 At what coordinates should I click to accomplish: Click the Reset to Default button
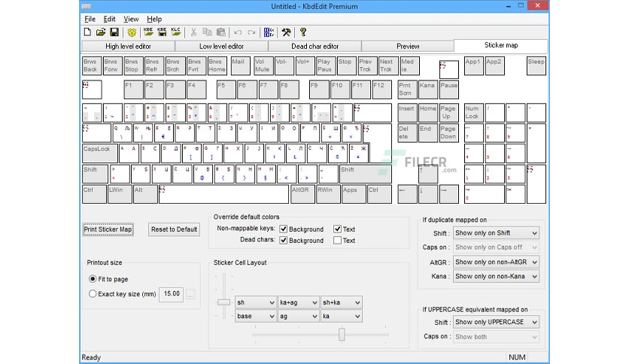[174, 229]
